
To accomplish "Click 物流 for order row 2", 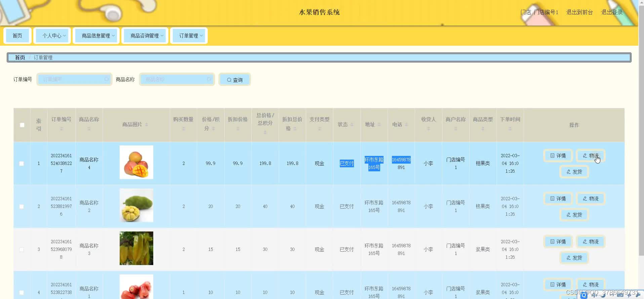I will pyautogui.click(x=591, y=199).
